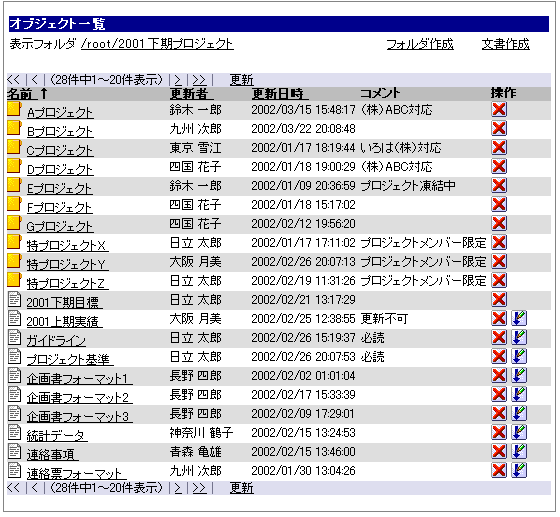Click the コメント column header
The width and height of the screenshot is (560, 517).
[x=380, y=94]
